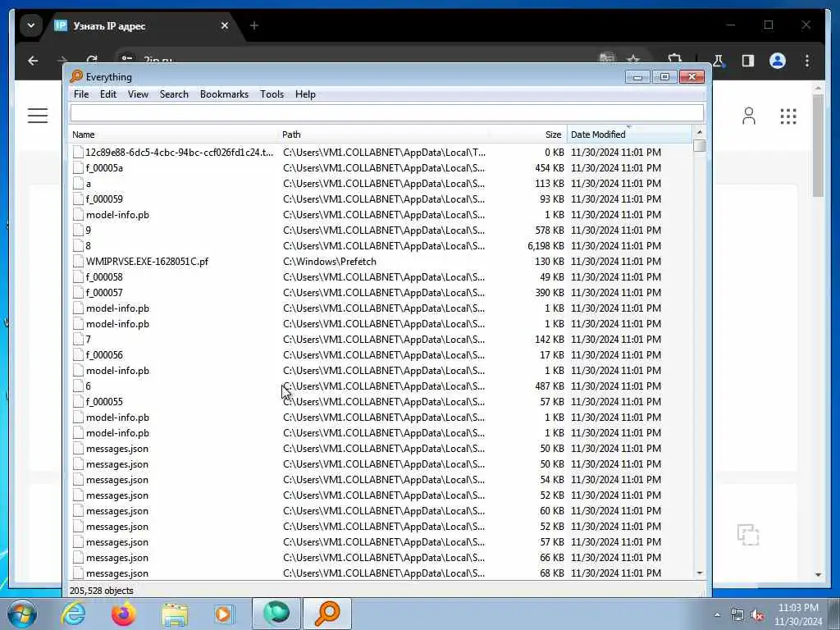Click the Everything search input field
Image resolution: width=840 pixels, height=630 pixels.
point(387,112)
